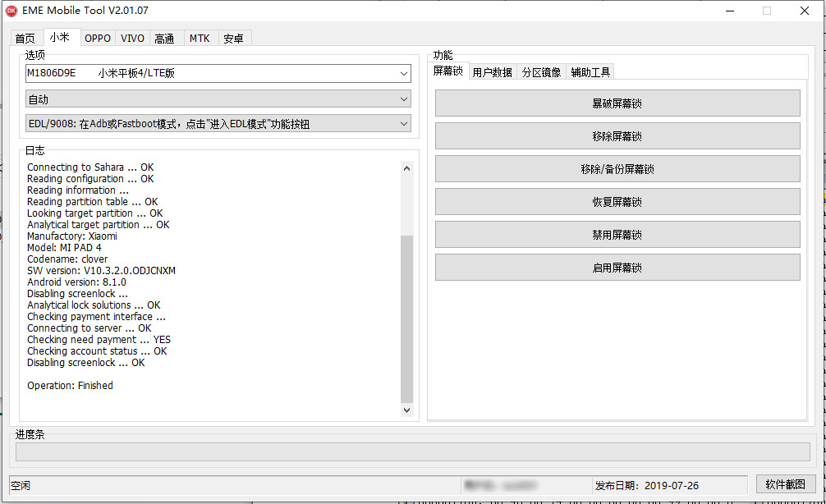This screenshot has width=826, height=504.
Task: Go to the MTK tab
Action: click(200, 39)
